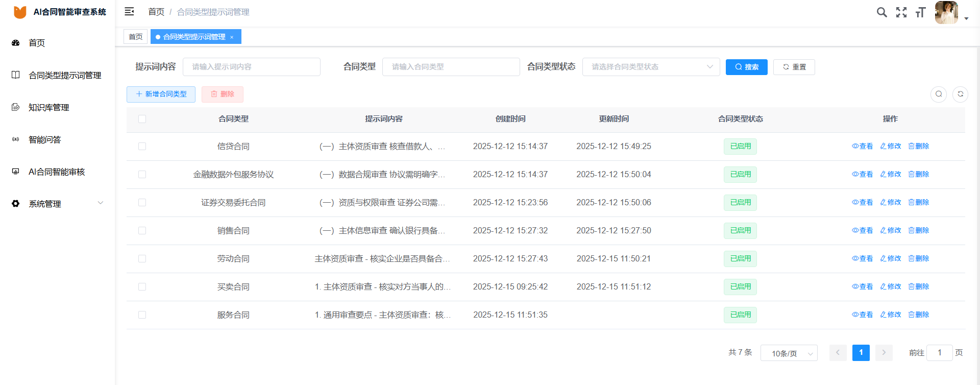Click the 首页 dashboard sidebar icon
Viewport: 980px width, 385px height.
[x=16, y=43]
